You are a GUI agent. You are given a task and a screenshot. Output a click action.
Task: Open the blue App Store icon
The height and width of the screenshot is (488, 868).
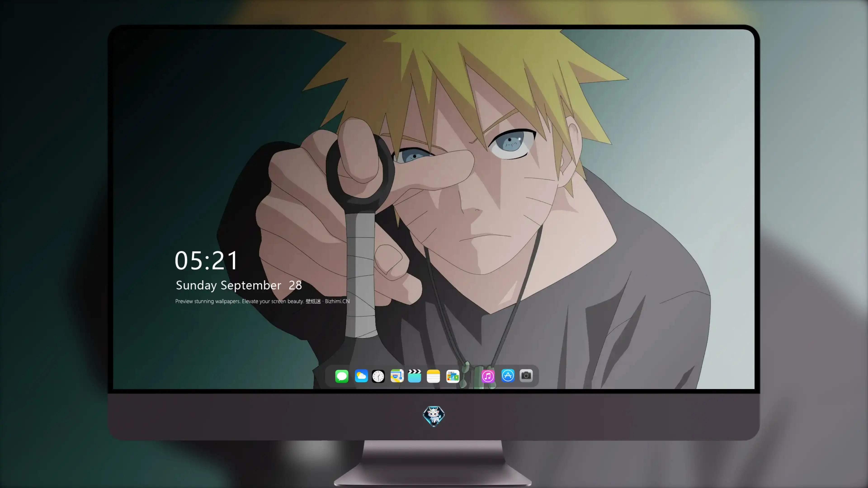tap(508, 375)
